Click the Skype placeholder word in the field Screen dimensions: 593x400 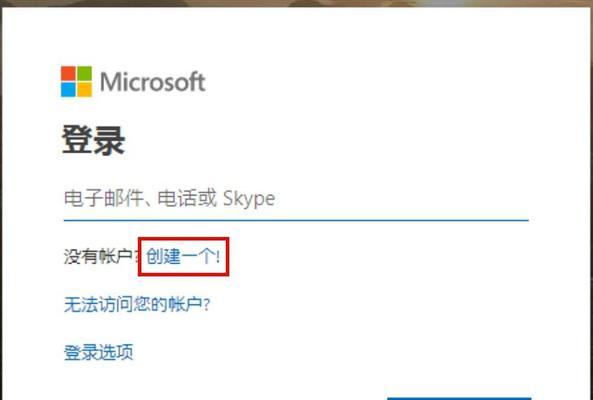(x=249, y=199)
